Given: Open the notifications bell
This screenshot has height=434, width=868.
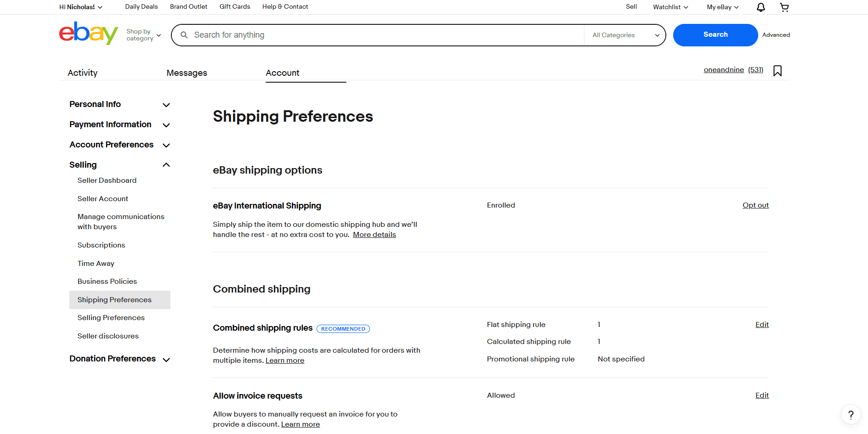Looking at the screenshot, I should tap(760, 7).
